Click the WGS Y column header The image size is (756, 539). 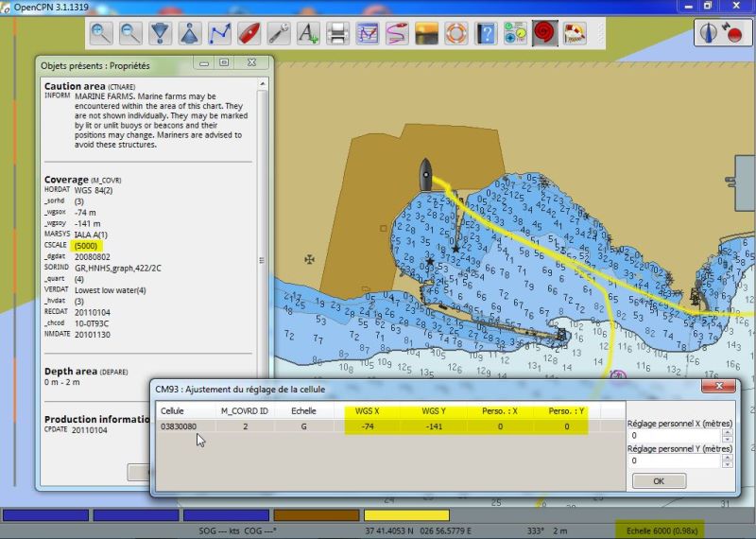434,411
